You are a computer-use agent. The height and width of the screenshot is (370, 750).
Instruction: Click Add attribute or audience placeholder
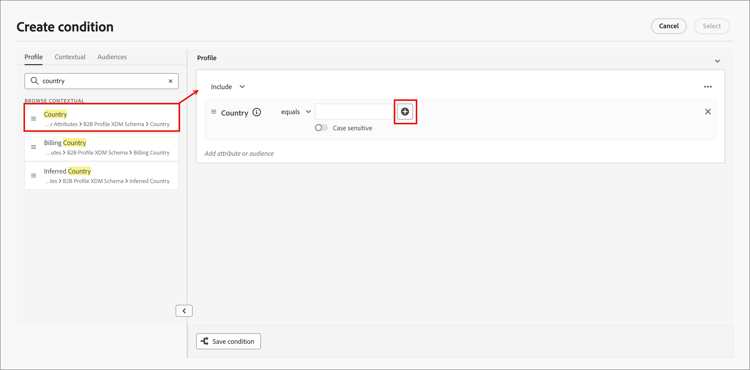(239, 153)
